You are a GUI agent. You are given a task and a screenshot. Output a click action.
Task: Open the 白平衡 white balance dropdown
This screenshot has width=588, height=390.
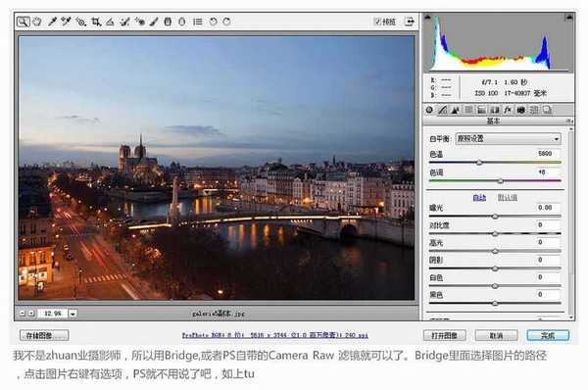click(508, 139)
